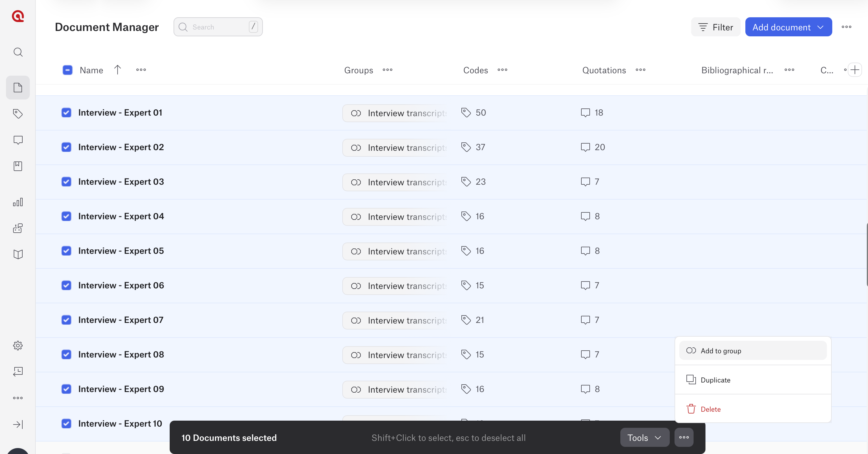The width and height of the screenshot is (868, 454).
Task: Open Interview - Expert 05 document
Action: coord(121,251)
